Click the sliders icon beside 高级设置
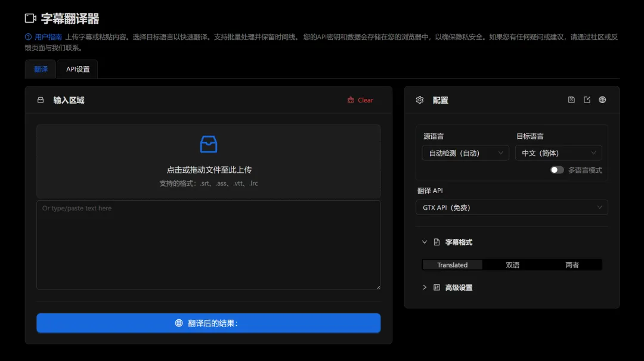 point(436,288)
